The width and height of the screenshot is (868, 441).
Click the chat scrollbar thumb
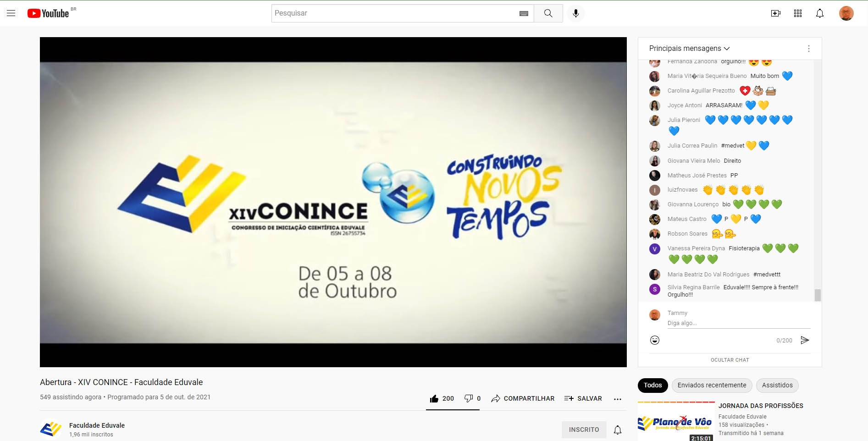[x=817, y=295]
